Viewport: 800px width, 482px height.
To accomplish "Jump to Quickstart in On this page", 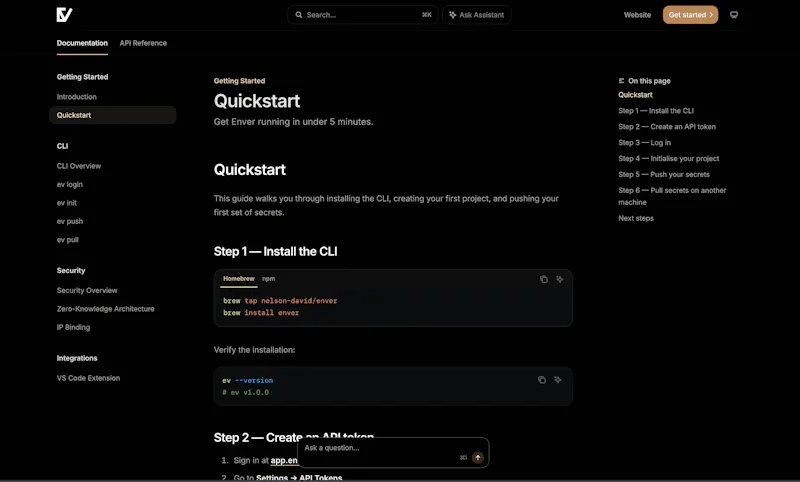I will tap(635, 95).
